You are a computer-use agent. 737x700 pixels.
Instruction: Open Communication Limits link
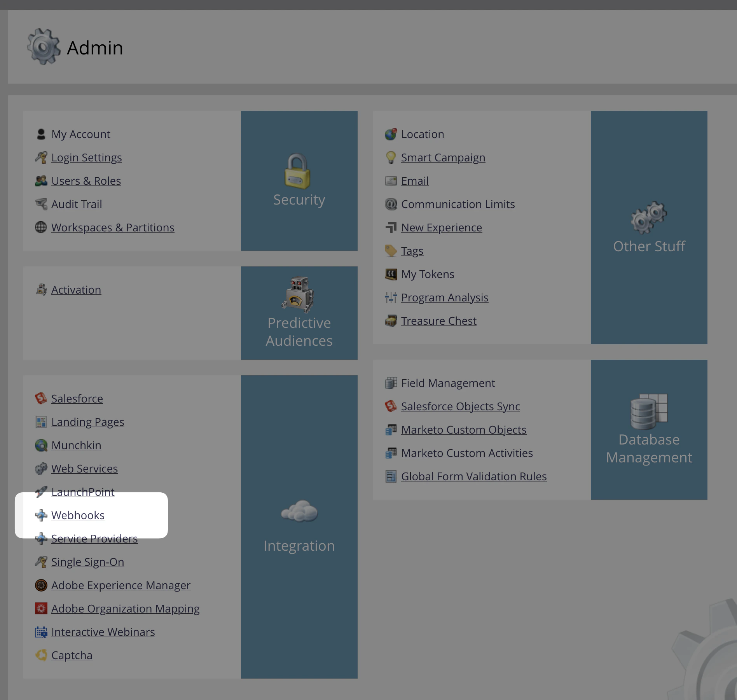click(x=458, y=204)
